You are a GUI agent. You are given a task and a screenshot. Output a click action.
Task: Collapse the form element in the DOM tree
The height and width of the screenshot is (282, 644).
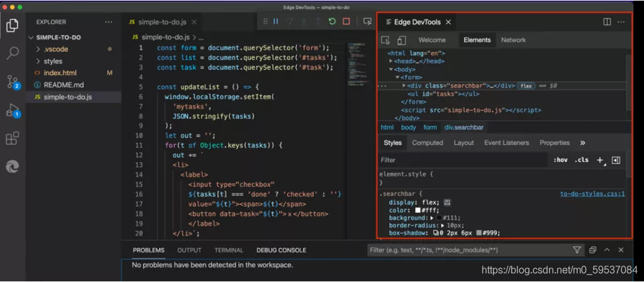coord(398,77)
